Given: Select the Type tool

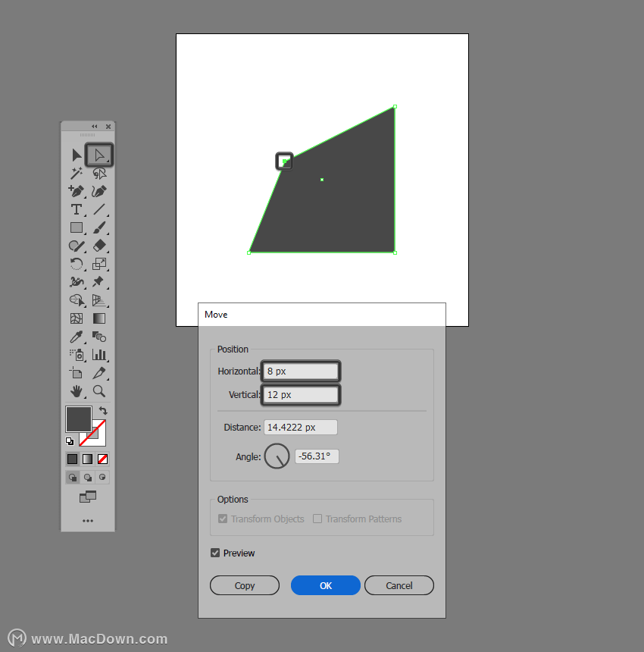Looking at the screenshot, I should pos(77,209).
